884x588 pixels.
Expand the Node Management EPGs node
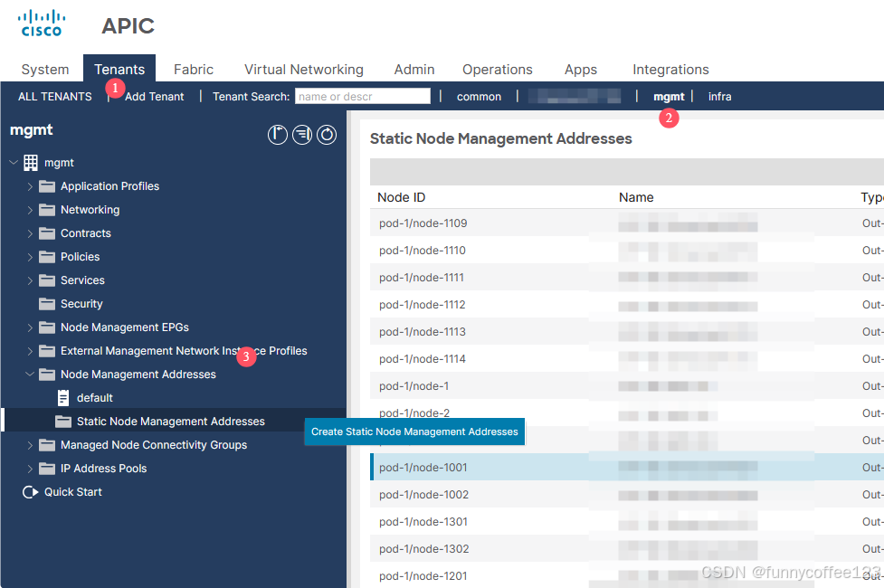[x=30, y=327]
